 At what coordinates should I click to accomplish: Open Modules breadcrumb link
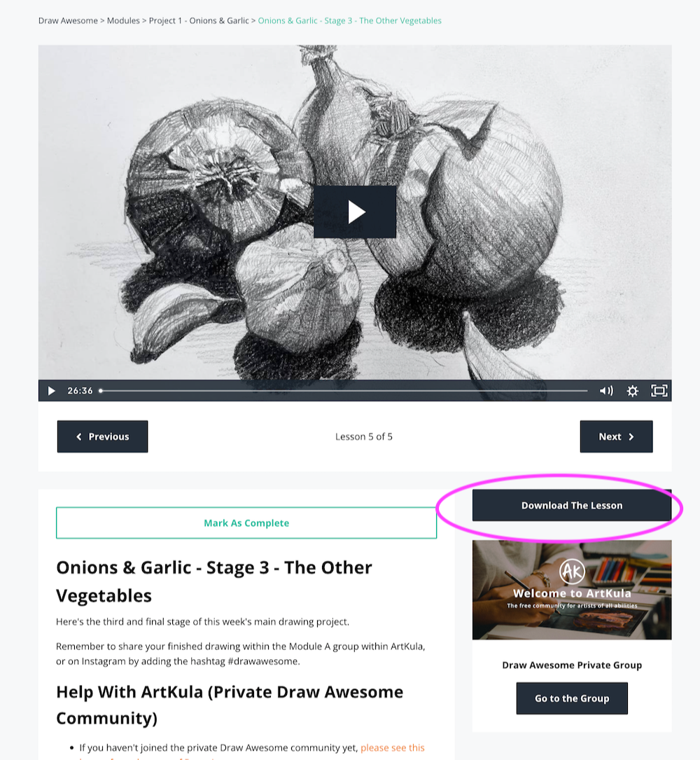123,21
